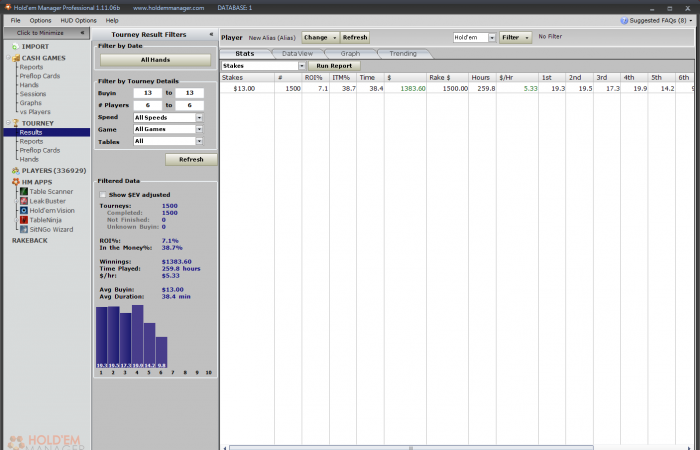The width and height of the screenshot is (700, 450).
Task: Click the maximum # Players field
Action: 189,105
